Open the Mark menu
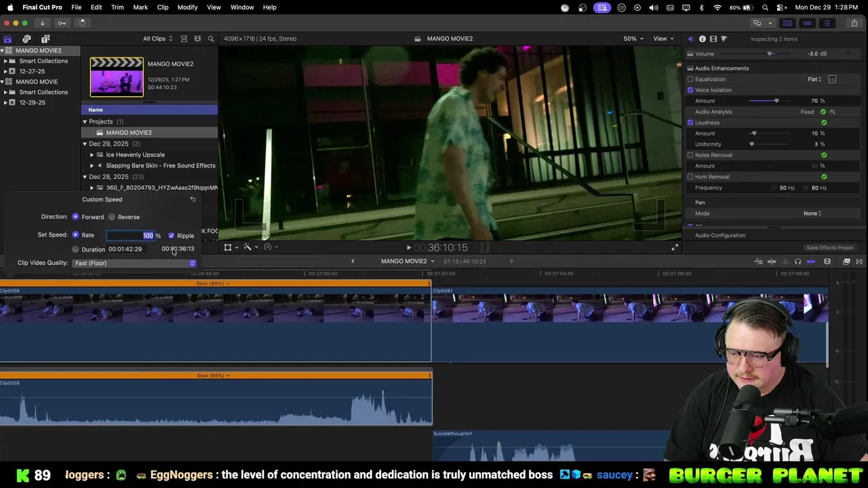Screen dimensions: 868x488 140,7
